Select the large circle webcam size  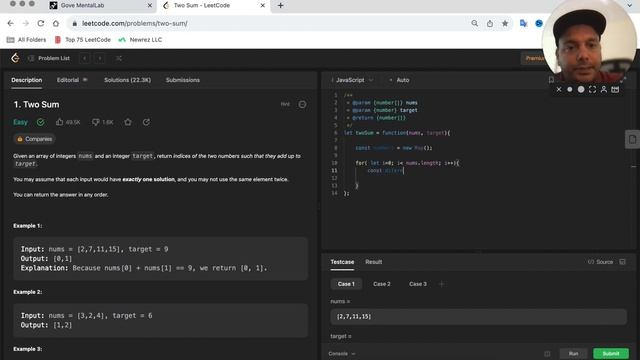coord(581,89)
